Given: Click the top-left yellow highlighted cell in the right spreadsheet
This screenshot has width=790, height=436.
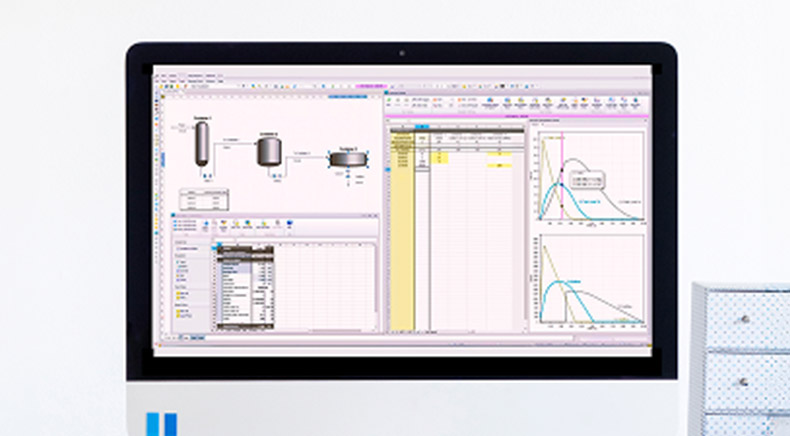Looking at the screenshot, I should tap(440, 155).
